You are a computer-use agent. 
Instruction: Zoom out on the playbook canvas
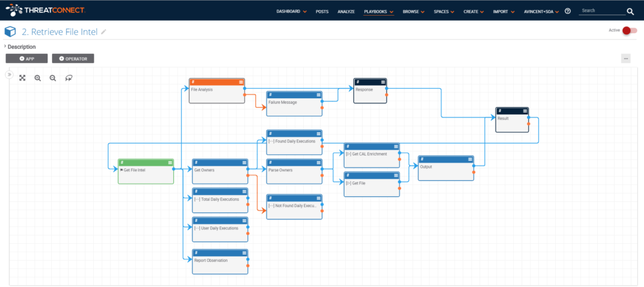(x=53, y=78)
